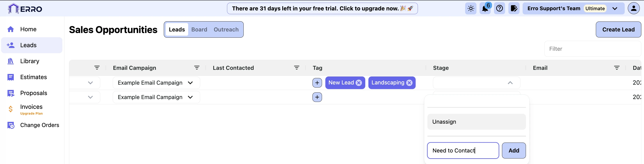644x164 pixels.
Task: Toggle the light/dark theme sun icon
Action: click(x=471, y=9)
